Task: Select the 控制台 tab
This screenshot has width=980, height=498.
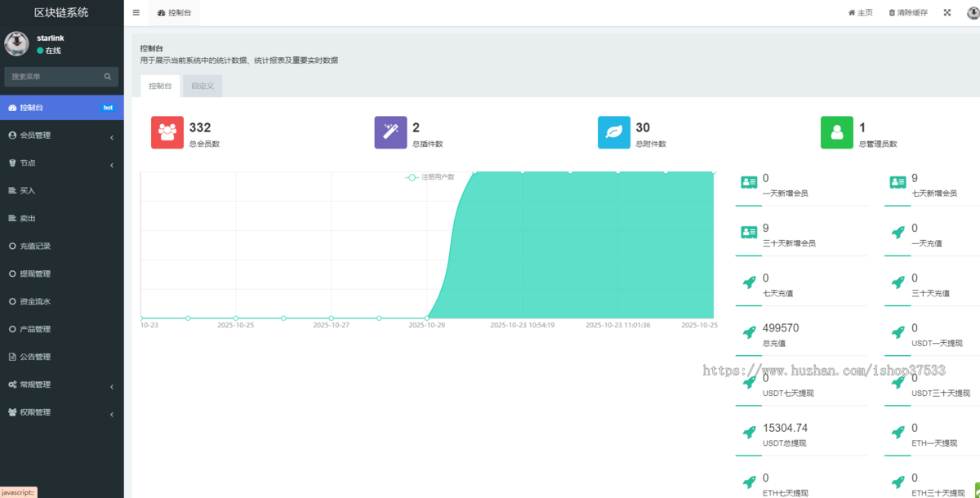Action: pyautogui.click(x=160, y=85)
